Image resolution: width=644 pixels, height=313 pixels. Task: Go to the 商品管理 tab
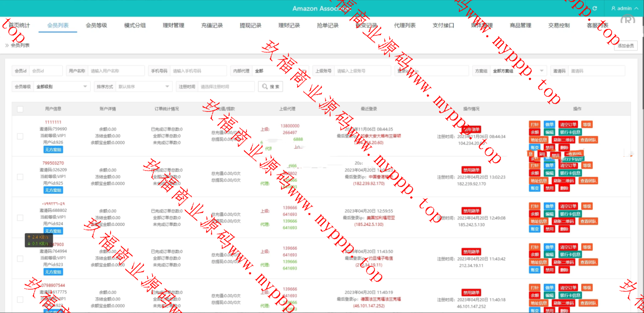pos(520,26)
